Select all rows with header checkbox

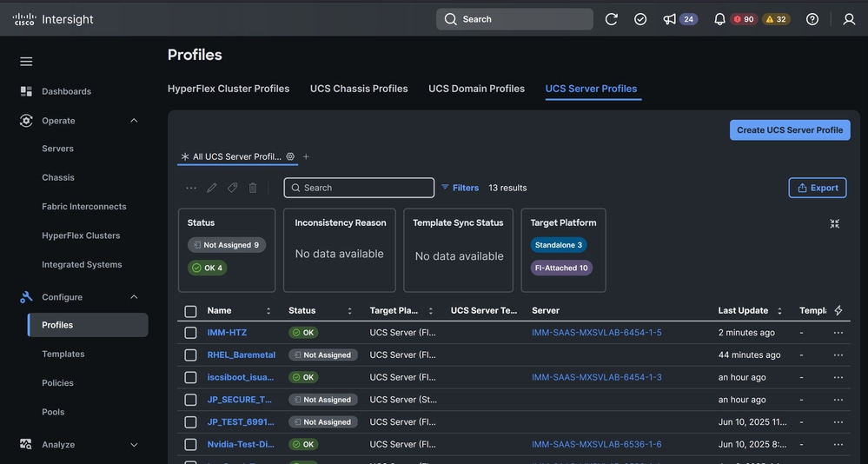[x=190, y=311]
